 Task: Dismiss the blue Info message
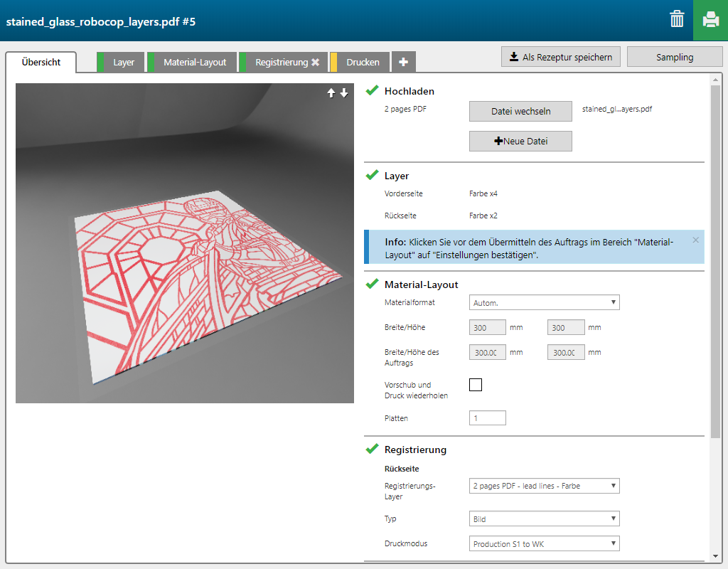(695, 240)
